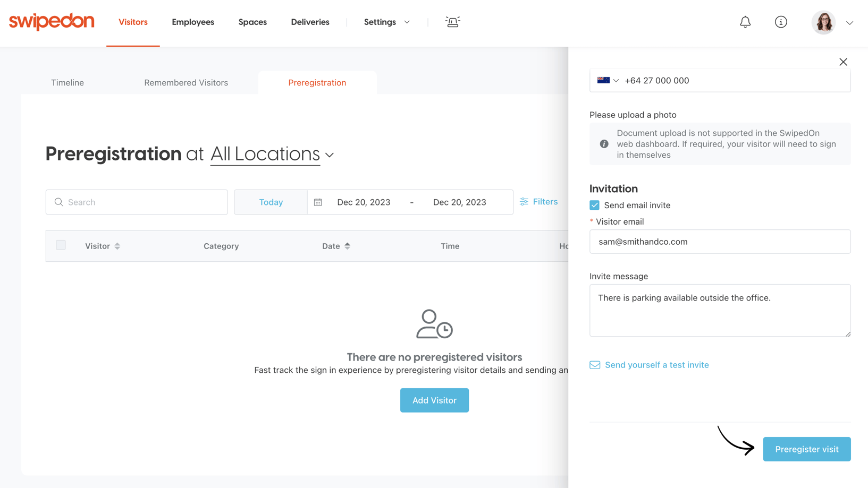Screen dimensions: 868x488
Task: Trigger the evacuation alarm icon in the top bar
Action: (452, 22)
